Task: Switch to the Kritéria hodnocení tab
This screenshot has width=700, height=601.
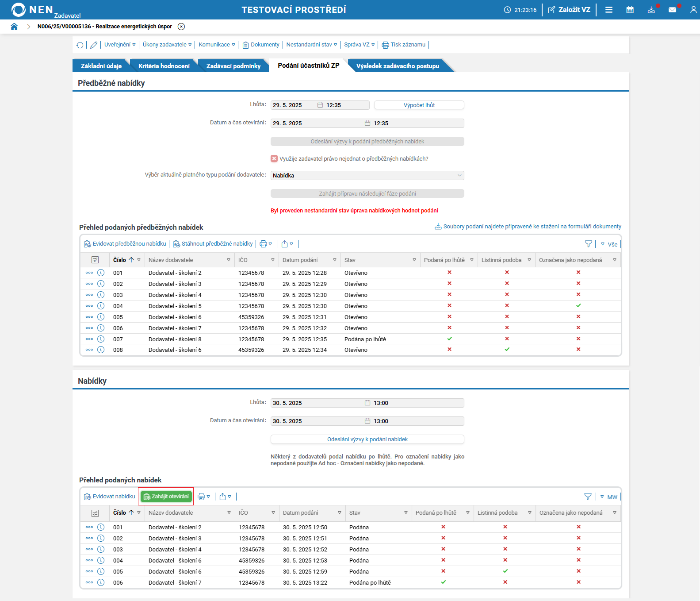Action: tap(164, 66)
